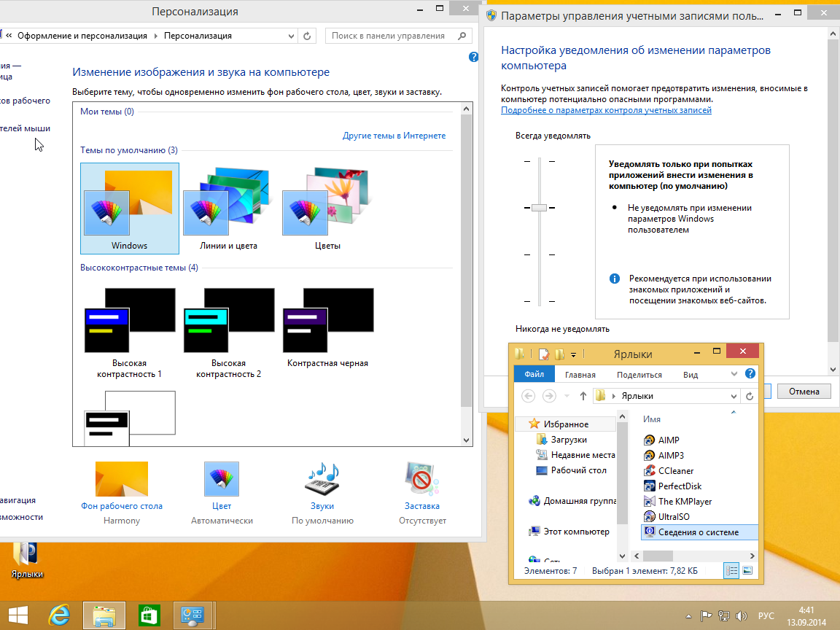Image resolution: width=840 pixels, height=630 pixels.
Task: Open Windows Store from taskbar
Action: coord(149,615)
